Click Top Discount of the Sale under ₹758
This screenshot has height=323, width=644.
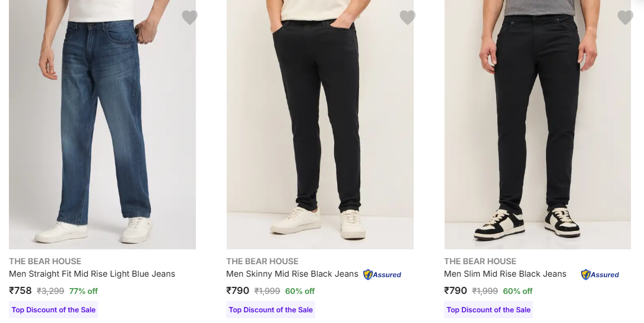pyautogui.click(x=53, y=309)
